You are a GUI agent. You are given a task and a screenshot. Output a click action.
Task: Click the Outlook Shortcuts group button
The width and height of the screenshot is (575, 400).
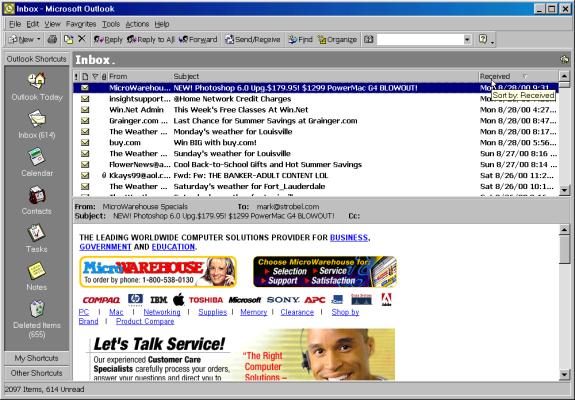point(36,59)
